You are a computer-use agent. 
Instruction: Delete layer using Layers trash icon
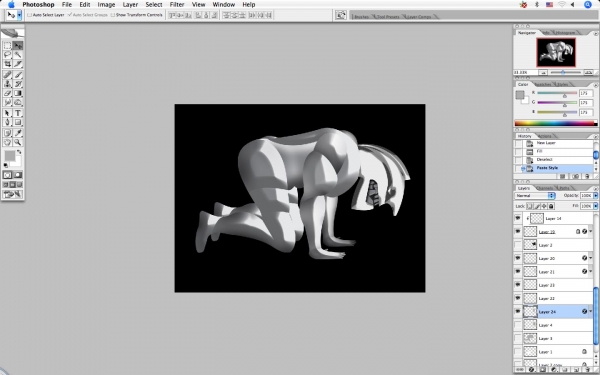pos(588,370)
